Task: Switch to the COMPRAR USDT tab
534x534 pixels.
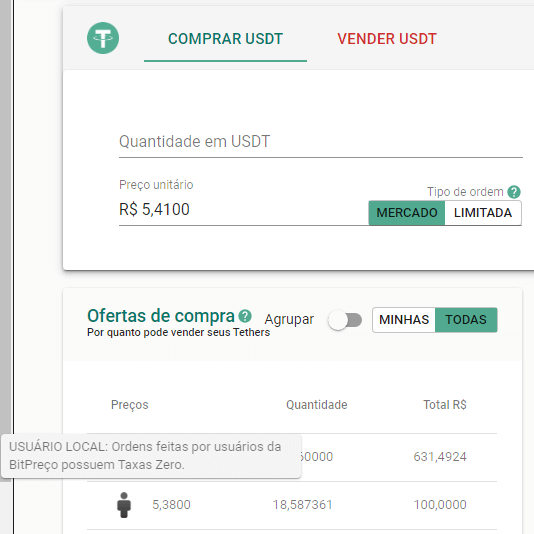Action: coord(225,39)
